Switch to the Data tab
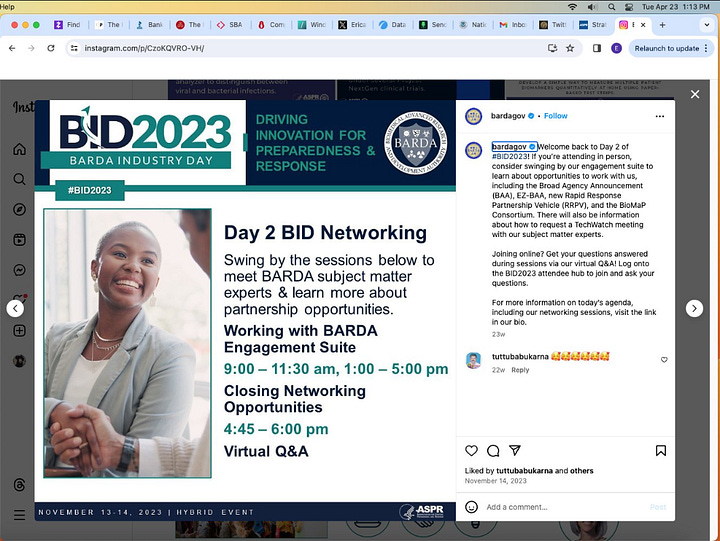Image resolution: width=720 pixels, height=541 pixels. 393,25
